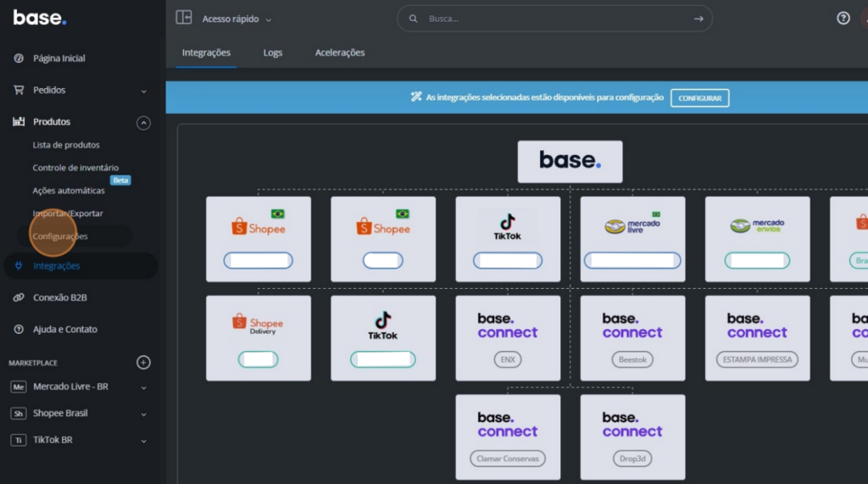
Task: Expand TikTok BR marketplace chevron
Action: tap(143, 441)
